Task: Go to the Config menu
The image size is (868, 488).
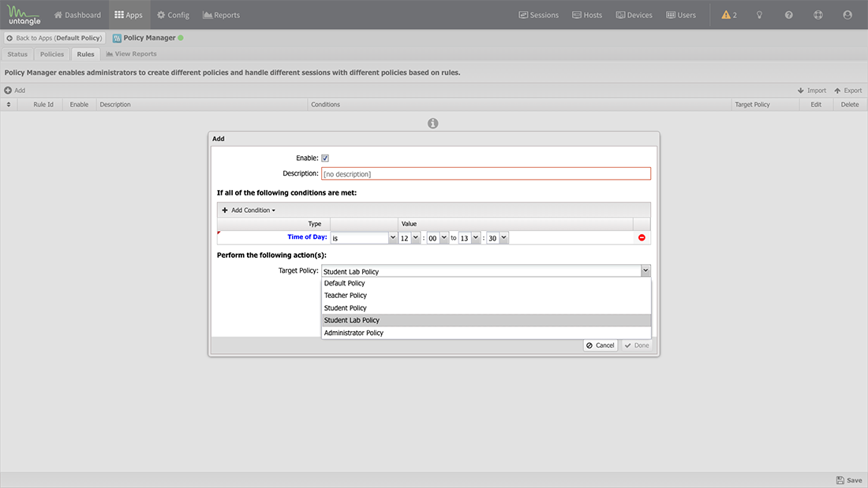Action: click(x=174, y=15)
